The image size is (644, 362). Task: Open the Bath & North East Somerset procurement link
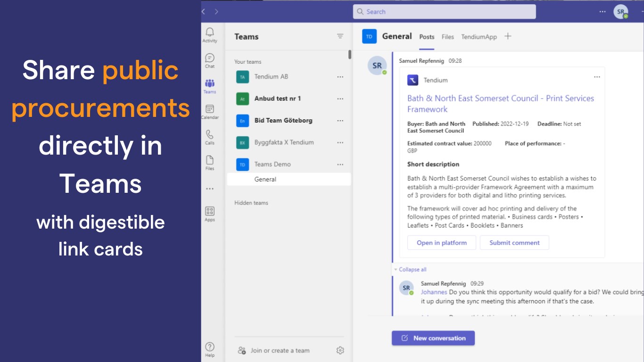[501, 104]
